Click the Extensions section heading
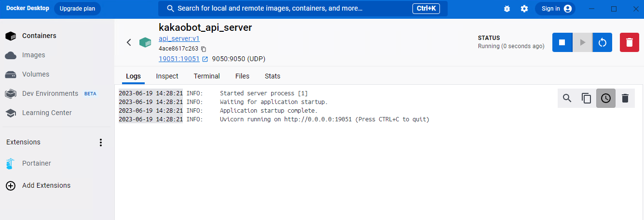The height and width of the screenshot is (220, 644). (x=23, y=142)
